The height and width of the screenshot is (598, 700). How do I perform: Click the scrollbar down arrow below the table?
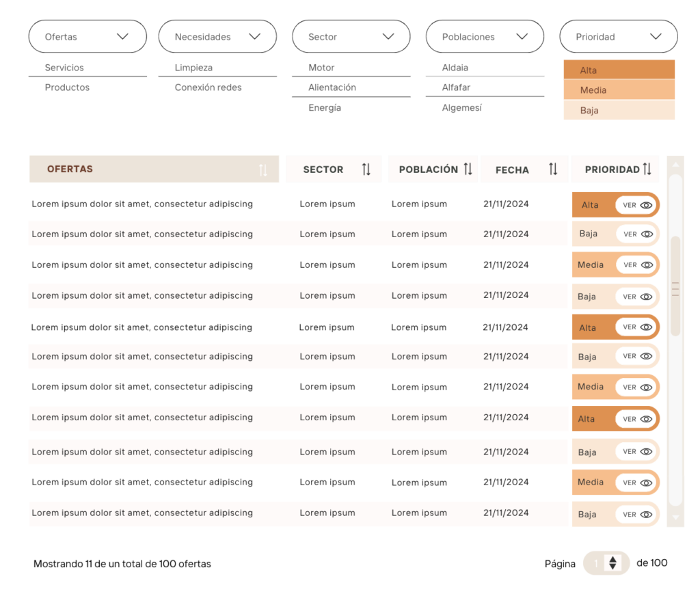(675, 517)
